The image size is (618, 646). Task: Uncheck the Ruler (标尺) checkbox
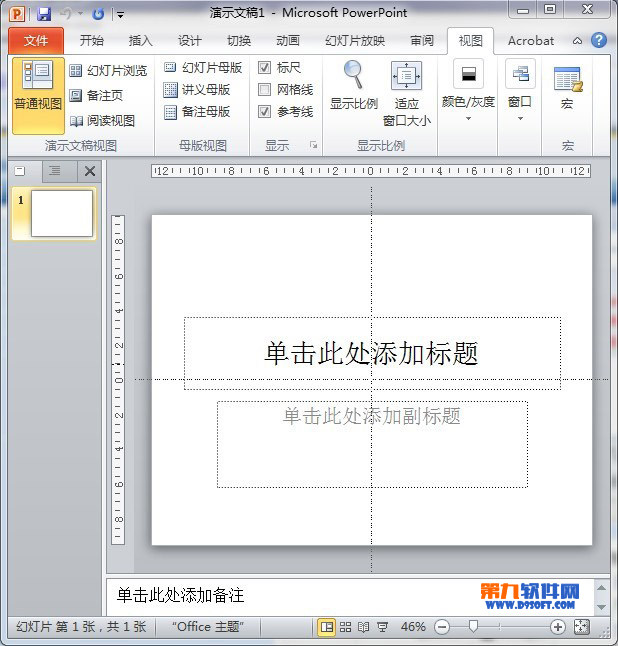(x=265, y=68)
